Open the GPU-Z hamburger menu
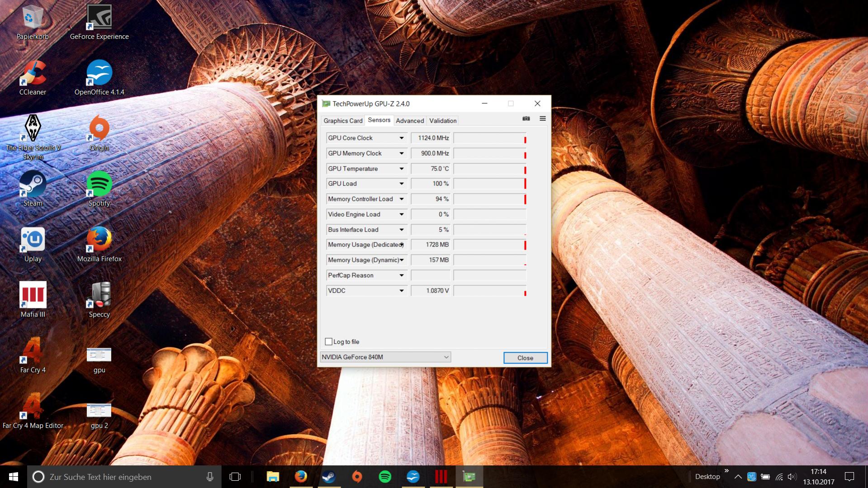868x488 pixels. tap(542, 118)
